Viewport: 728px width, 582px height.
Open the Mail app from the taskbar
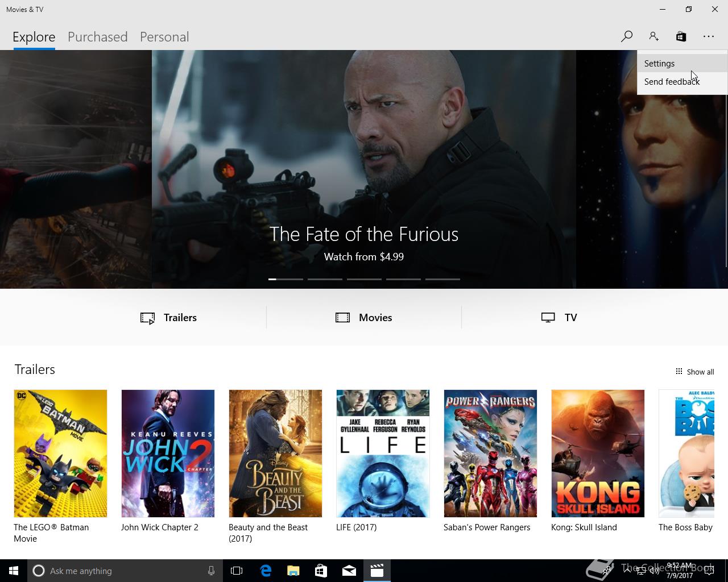(x=349, y=571)
